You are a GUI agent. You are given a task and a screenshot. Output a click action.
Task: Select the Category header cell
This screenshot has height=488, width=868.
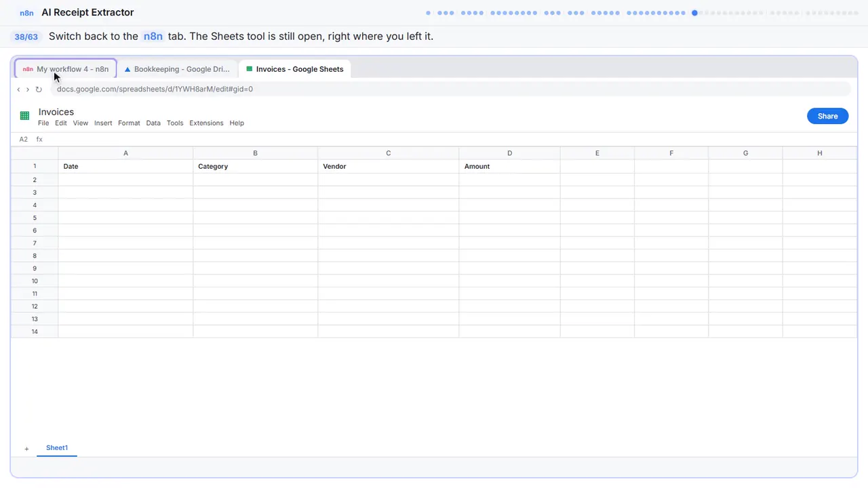point(255,166)
